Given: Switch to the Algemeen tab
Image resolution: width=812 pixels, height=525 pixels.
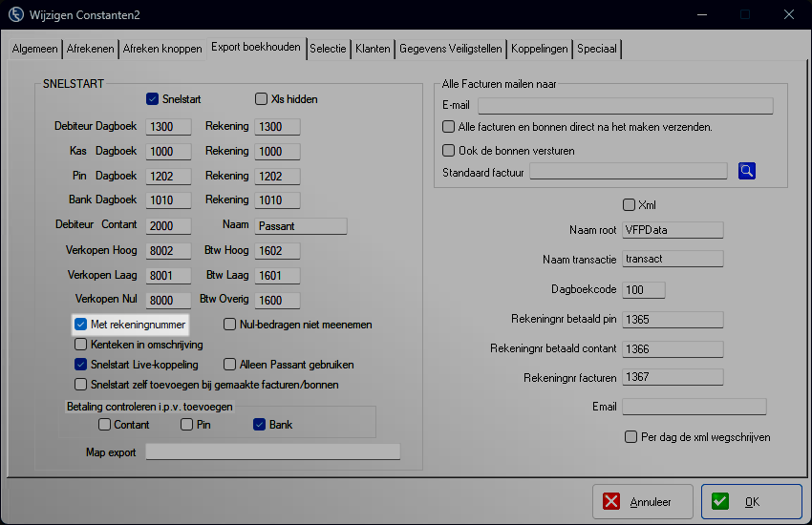Looking at the screenshot, I should 35,49.
